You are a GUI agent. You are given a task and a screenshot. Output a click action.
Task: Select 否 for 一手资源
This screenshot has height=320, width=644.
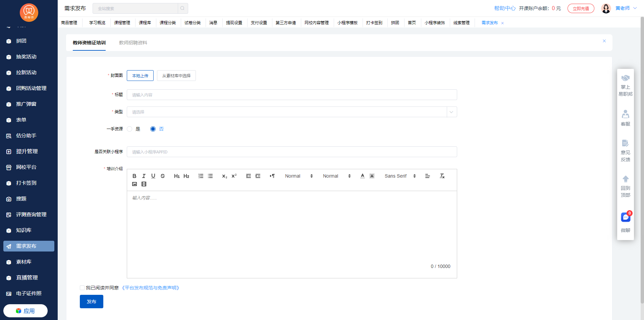[153, 129]
